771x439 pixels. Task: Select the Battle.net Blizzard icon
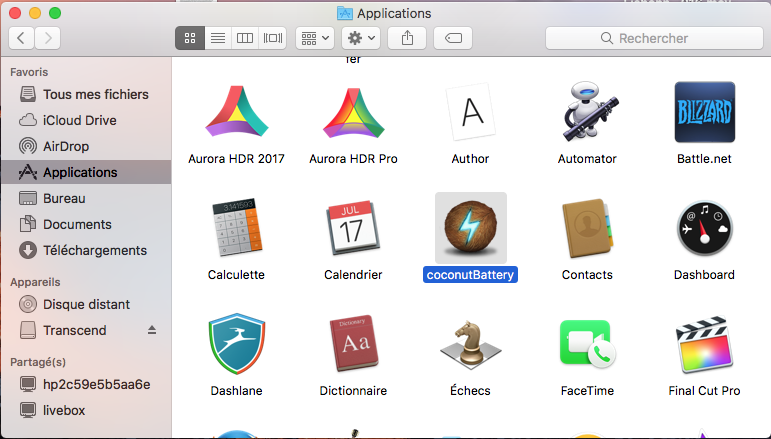(705, 113)
